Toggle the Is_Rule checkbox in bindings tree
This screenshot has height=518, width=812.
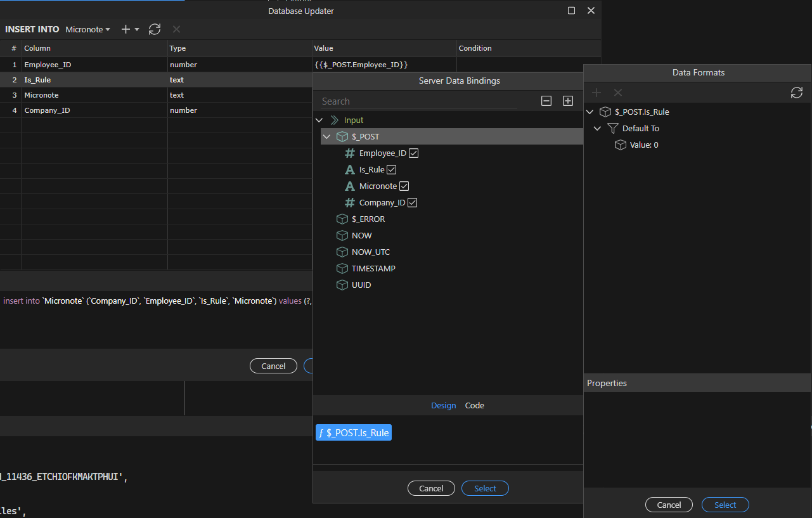(392, 170)
